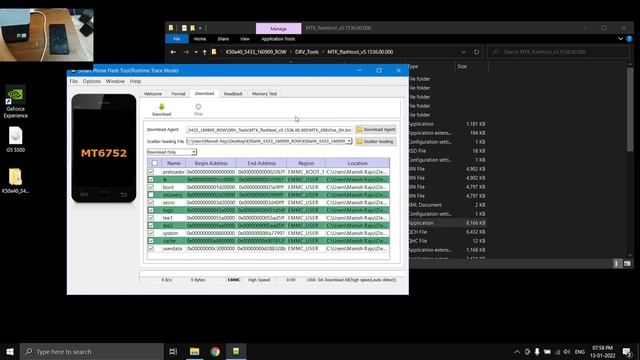
Task: Click the Download Agent path field
Action: [x=269, y=129]
